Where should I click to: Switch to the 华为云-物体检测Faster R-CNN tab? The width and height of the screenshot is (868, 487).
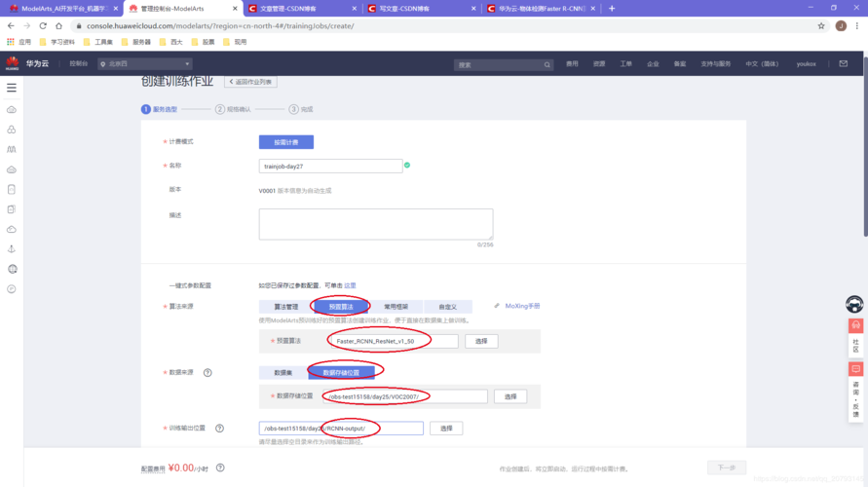tap(541, 9)
